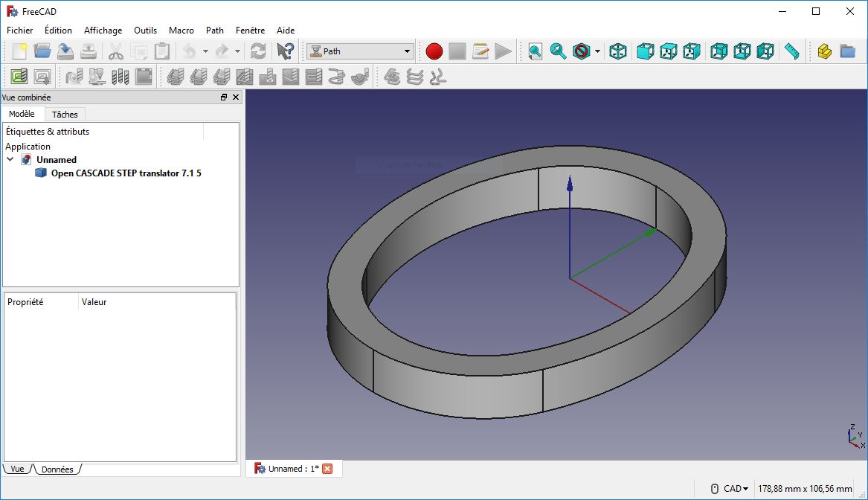Image resolution: width=868 pixels, height=500 pixels.
Task: Undo the last action with the undo arrow
Action: [190, 51]
